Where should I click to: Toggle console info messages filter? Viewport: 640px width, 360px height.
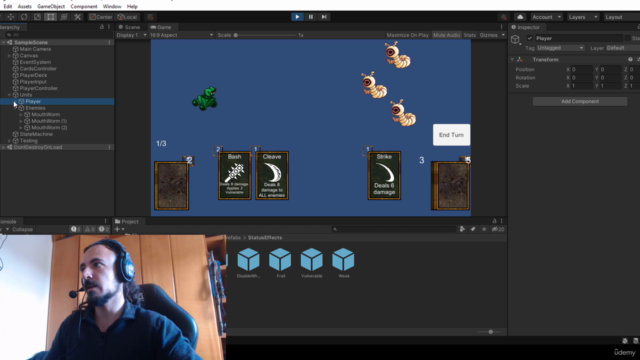76,229
